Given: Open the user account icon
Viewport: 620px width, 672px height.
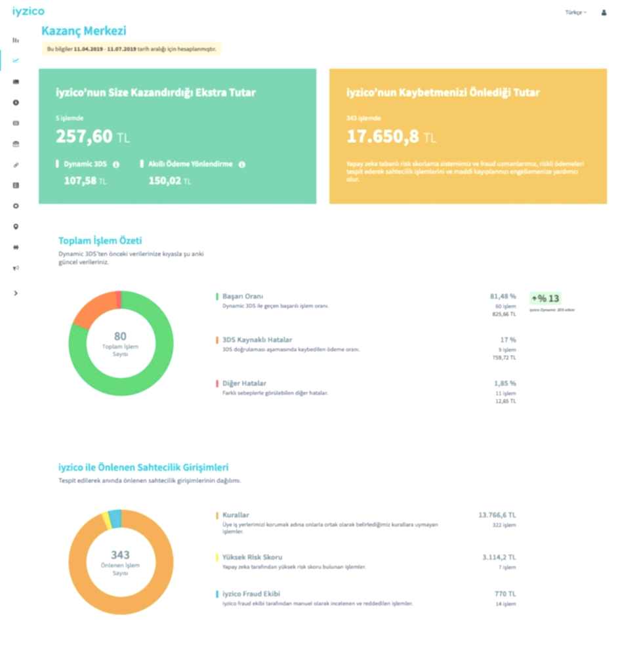Looking at the screenshot, I should (x=604, y=12).
